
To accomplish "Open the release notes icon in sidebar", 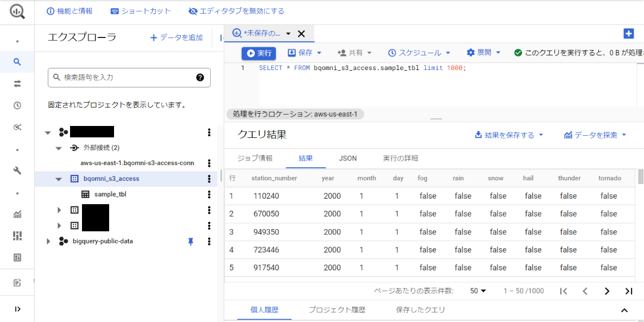I will [x=17, y=282].
